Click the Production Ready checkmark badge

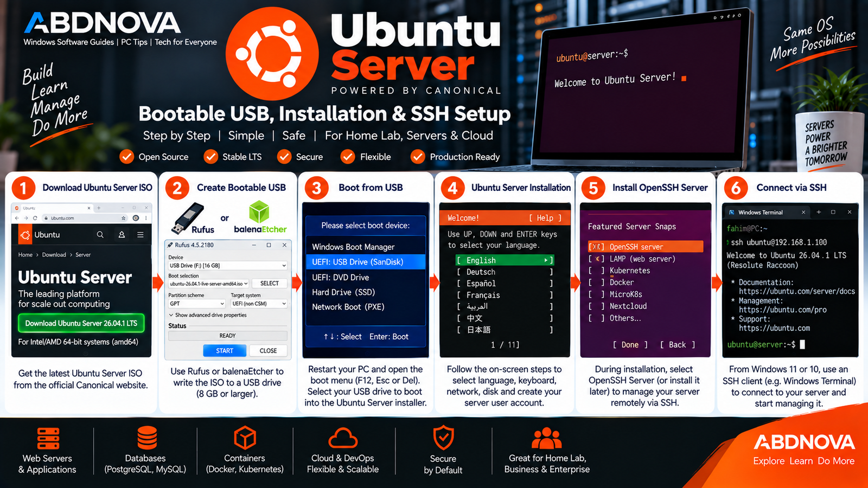pos(418,157)
